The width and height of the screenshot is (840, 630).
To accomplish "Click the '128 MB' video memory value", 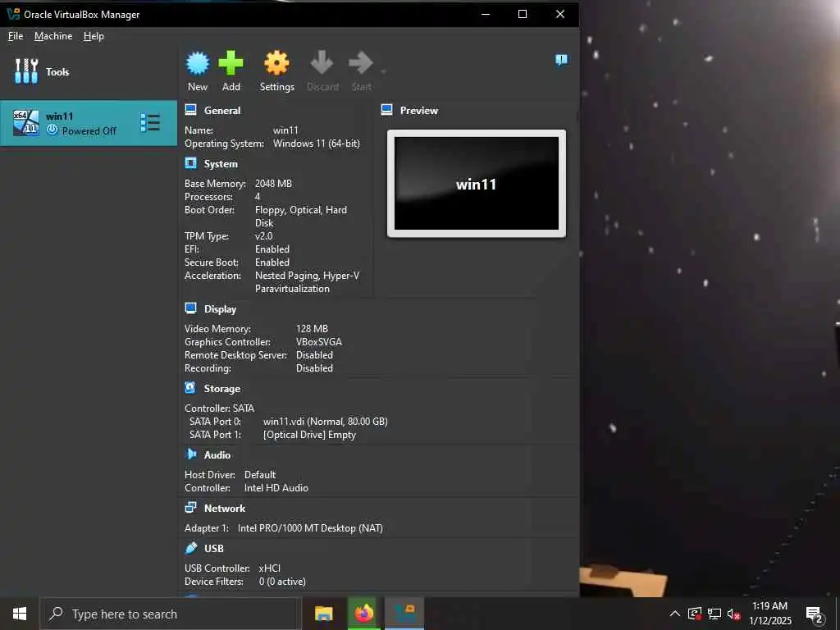I will (312, 329).
